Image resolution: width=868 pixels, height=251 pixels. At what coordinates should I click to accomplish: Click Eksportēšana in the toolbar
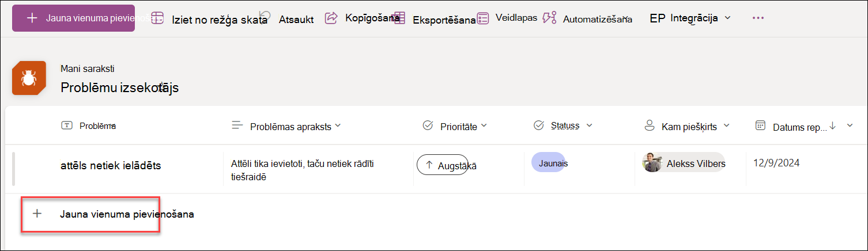[435, 19]
